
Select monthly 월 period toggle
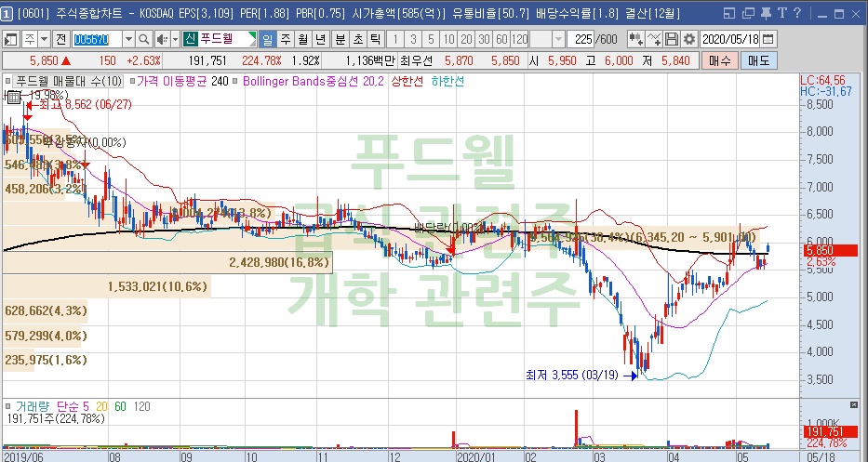click(x=302, y=39)
